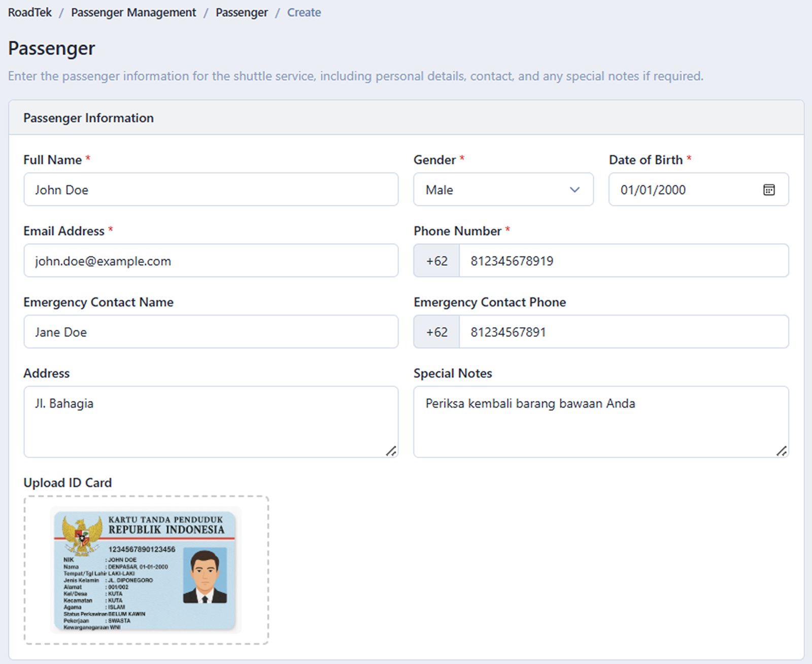Go to RoadTek breadcrumb link
812x664 pixels.
click(30, 13)
